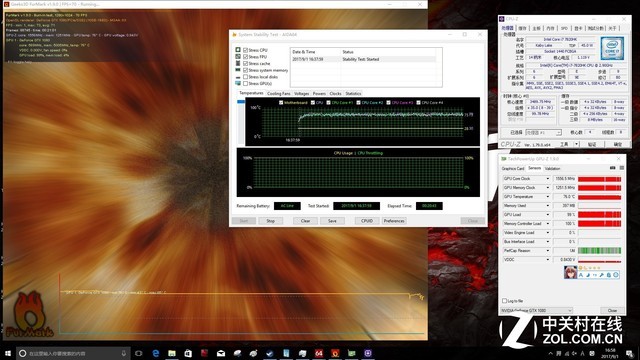The width and height of the screenshot is (640, 360).
Task: Click the FurMark taskbar icon
Action: pyautogui.click(x=335, y=353)
